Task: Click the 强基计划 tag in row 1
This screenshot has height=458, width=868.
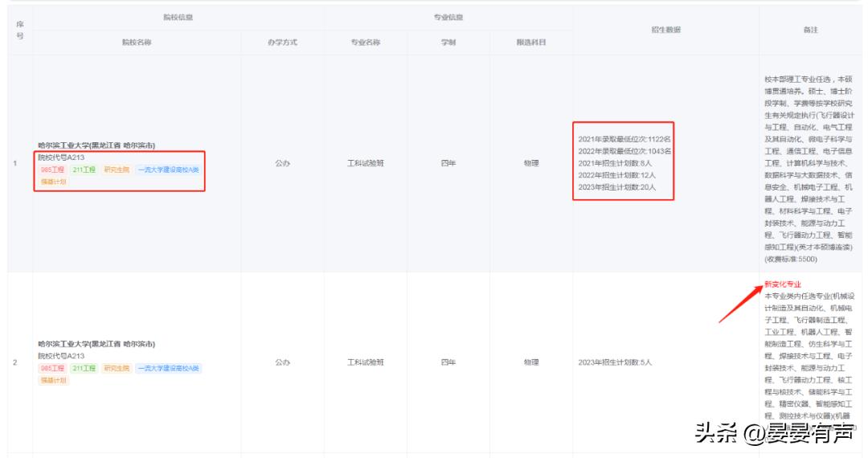Action: (54, 182)
